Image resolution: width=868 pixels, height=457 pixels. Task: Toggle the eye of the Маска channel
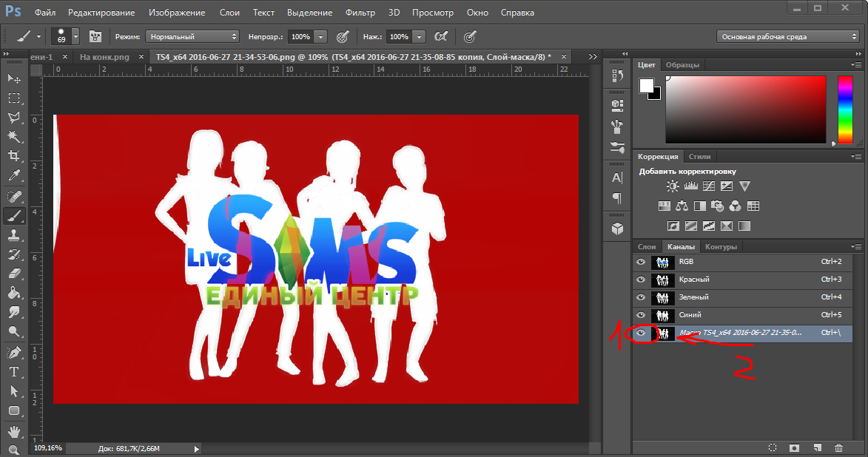pos(641,333)
